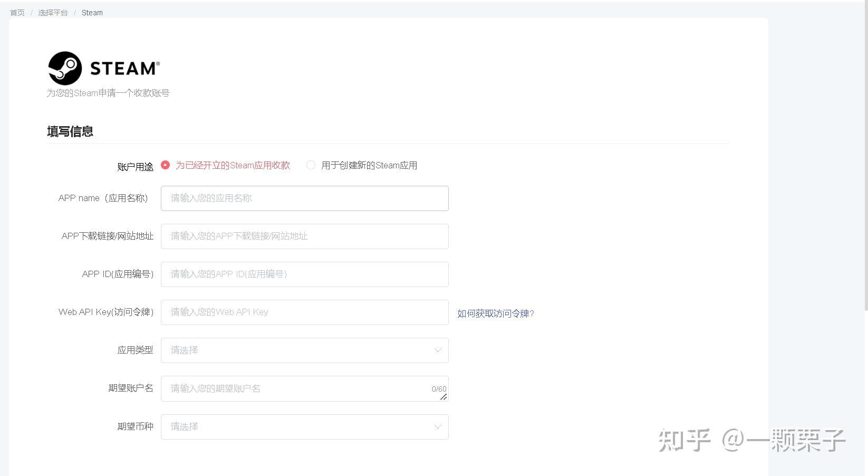Navigate to 选择平台 breadcrumb item
Viewport: 868px width, 476px height.
click(53, 12)
